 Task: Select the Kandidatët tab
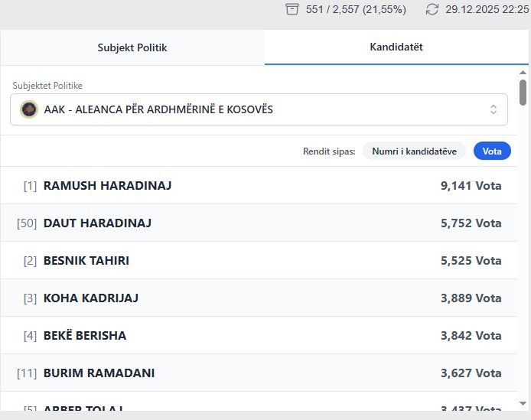click(x=396, y=47)
